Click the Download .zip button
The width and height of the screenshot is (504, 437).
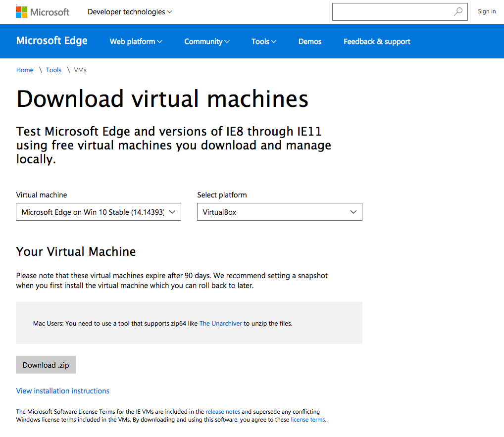pos(46,365)
